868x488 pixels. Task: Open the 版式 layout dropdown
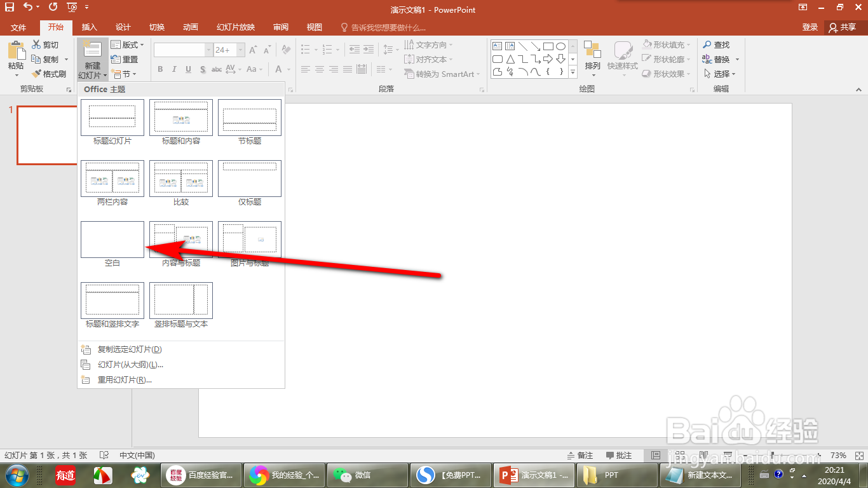tap(127, 44)
